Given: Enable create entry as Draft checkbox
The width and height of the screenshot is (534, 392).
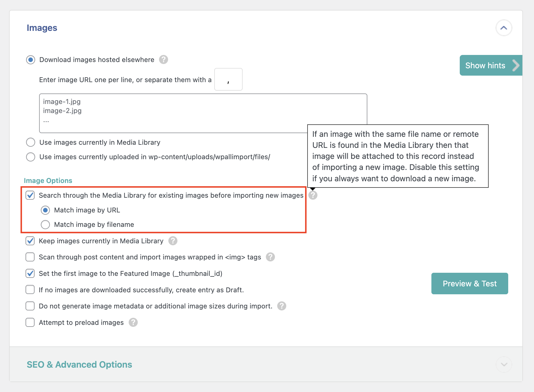Looking at the screenshot, I should coord(30,290).
